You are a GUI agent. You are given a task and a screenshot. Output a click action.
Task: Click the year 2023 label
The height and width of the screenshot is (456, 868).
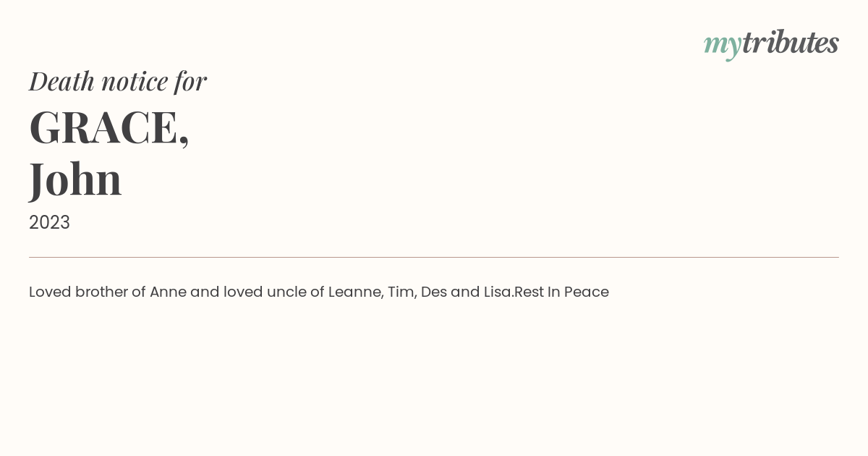click(x=49, y=222)
